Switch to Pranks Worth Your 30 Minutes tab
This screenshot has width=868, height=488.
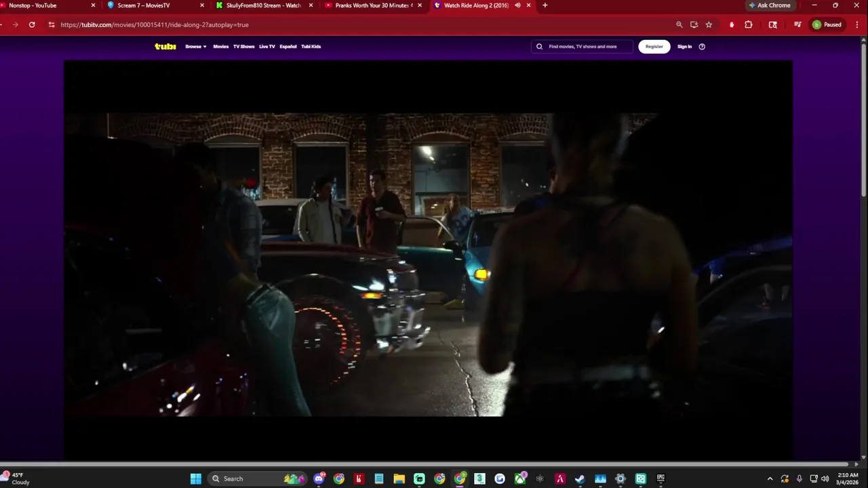pyautogui.click(x=373, y=5)
